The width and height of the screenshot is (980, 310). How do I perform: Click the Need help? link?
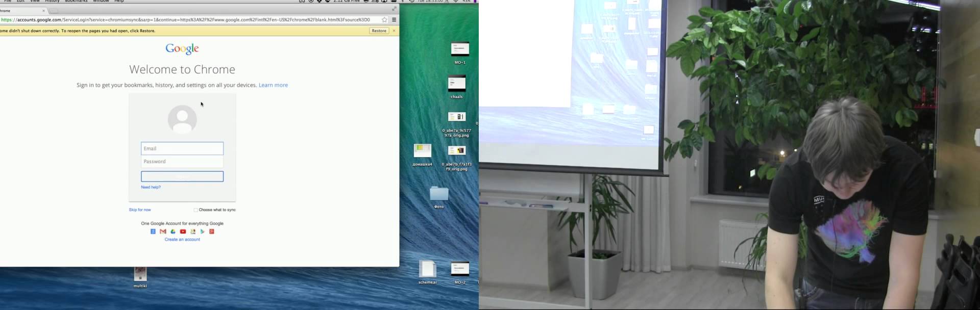point(151,187)
